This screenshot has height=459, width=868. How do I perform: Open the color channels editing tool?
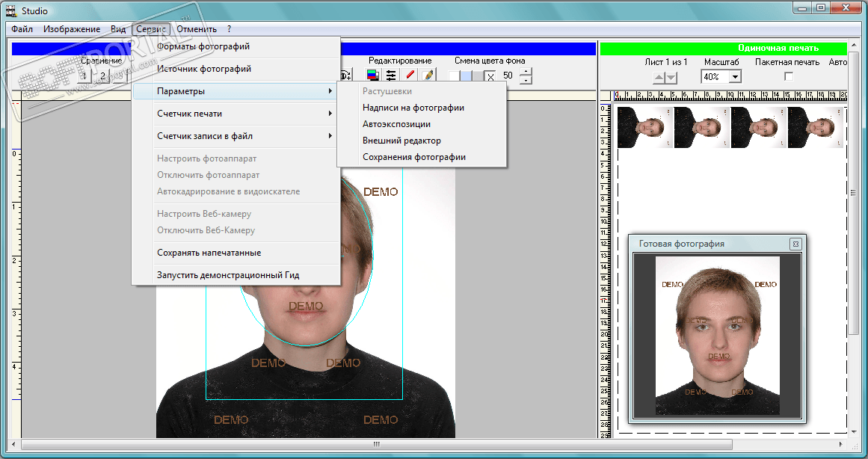tap(373, 76)
